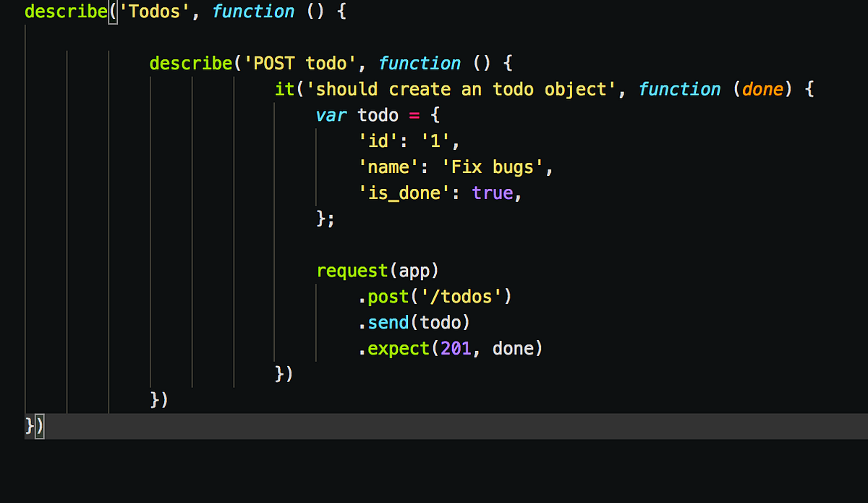
Task: Select the '1' string value
Action: pos(434,140)
